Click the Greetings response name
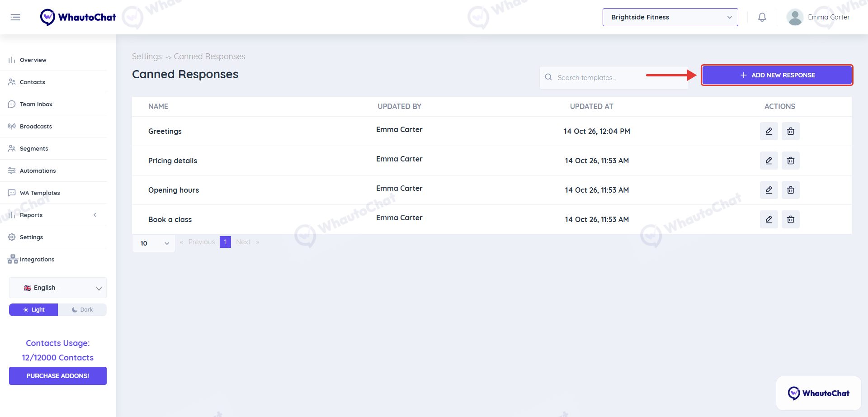This screenshot has height=417, width=868. [165, 131]
